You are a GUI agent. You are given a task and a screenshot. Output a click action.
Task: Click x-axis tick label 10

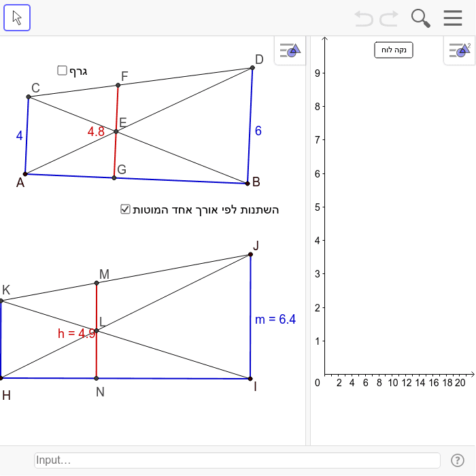(x=393, y=383)
